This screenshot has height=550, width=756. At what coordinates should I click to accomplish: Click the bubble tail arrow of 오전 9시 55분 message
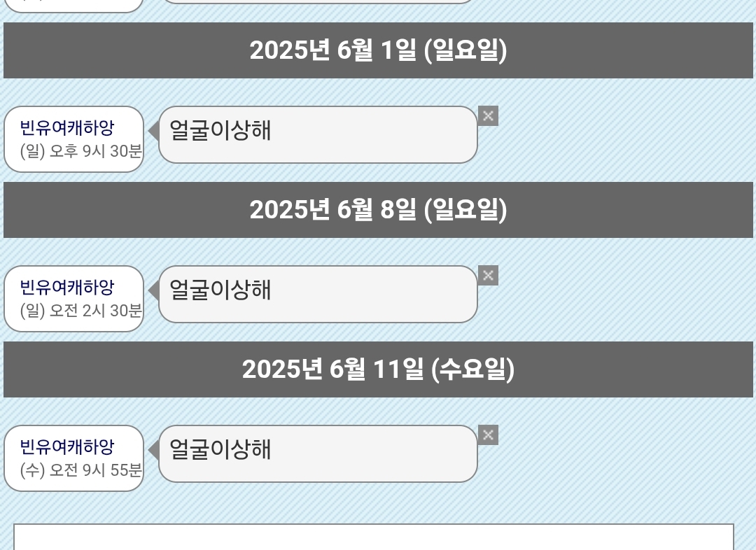(x=153, y=450)
